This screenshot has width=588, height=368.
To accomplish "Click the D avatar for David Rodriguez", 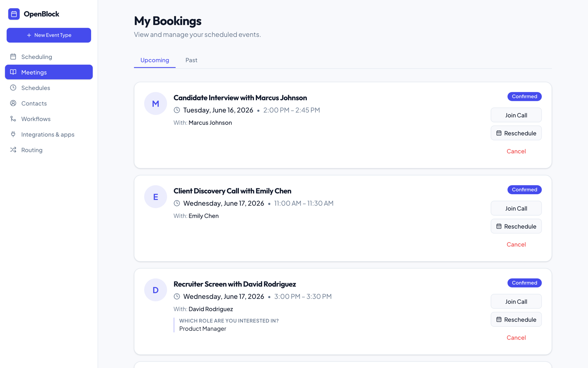I will (x=155, y=290).
